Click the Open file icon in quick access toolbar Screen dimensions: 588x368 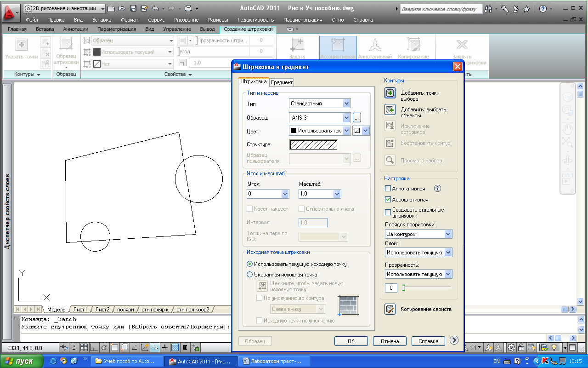(122, 8)
